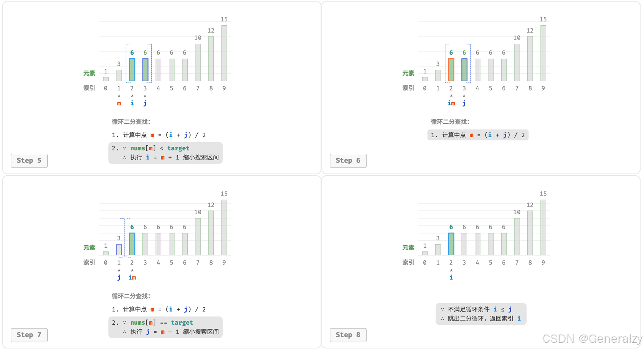Click the Step 7 label badge
644x350 pixels.
(29, 335)
